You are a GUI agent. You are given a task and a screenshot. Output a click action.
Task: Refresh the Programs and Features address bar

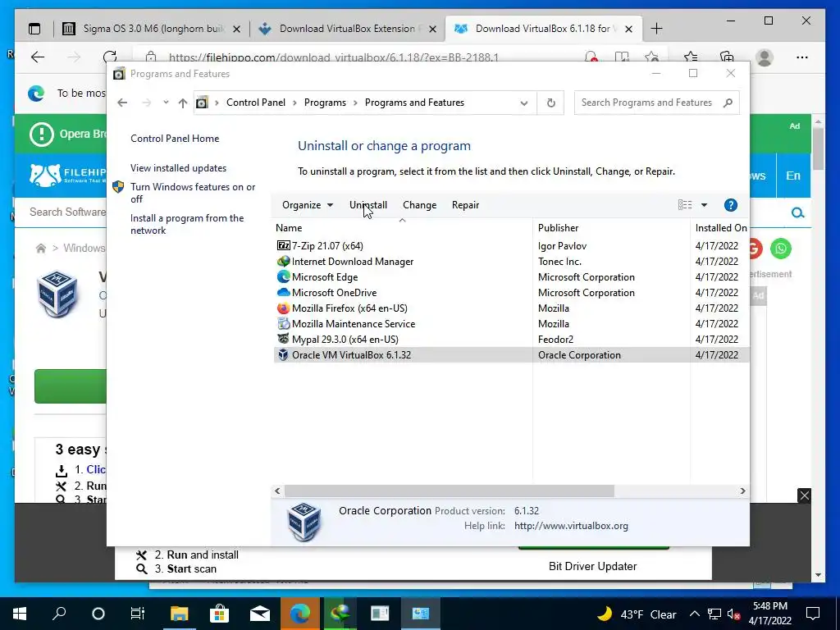coord(550,103)
